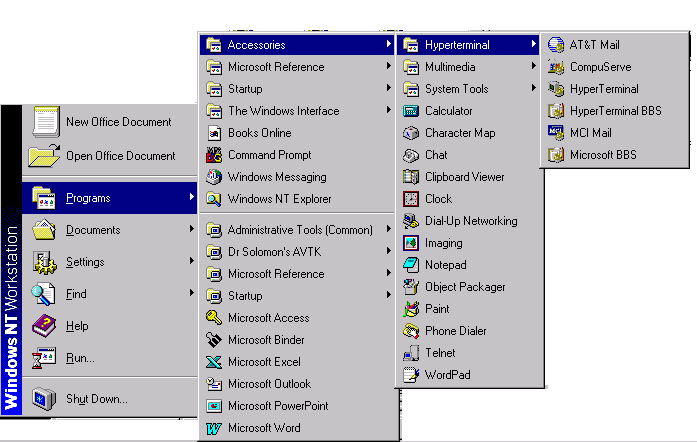Click Open Office Document
Image resolution: width=697 pixels, height=442 pixels.
click(110, 156)
